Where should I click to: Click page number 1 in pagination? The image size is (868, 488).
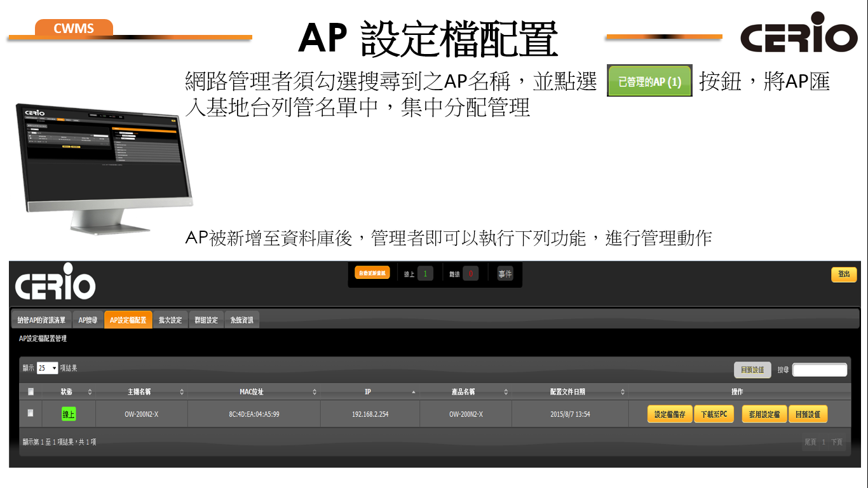tap(824, 442)
